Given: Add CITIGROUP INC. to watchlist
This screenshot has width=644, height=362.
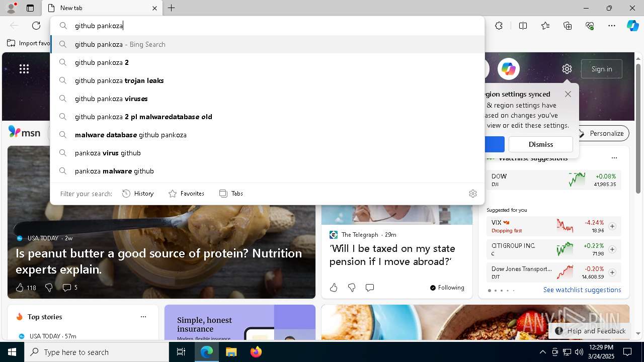Looking at the screenshot, I should point(612,249).
